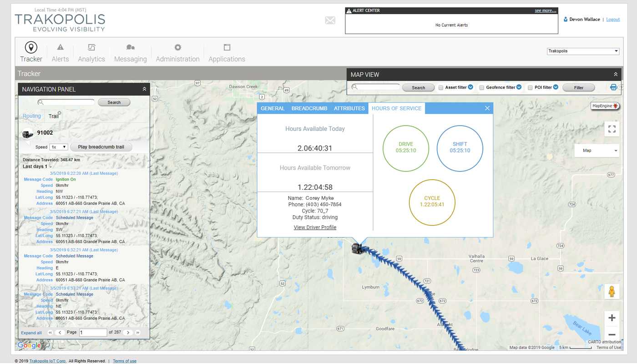
Task: Open the Trakopolis IoT Corp. link
Action: tap(48, 361)
